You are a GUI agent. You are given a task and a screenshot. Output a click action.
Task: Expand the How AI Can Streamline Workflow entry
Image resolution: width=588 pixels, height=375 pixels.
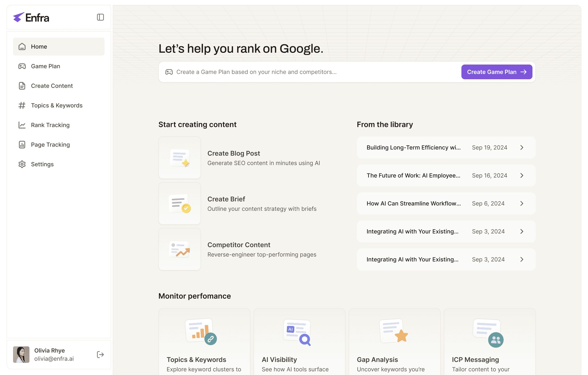coord(522,203)
